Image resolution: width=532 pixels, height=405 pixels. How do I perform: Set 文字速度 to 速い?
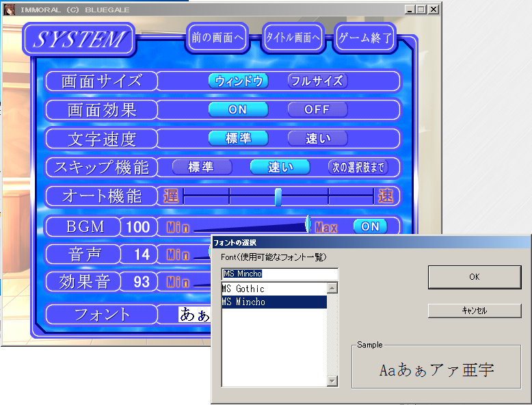pos(317,138)
